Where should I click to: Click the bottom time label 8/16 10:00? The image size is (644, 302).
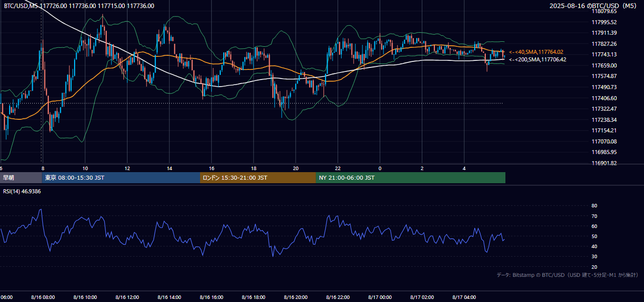tap(85, 297)
